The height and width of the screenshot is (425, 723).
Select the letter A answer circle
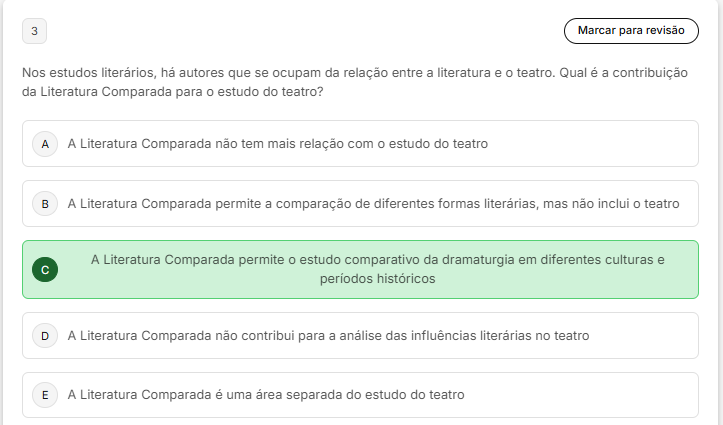click(x=44, y=144)
